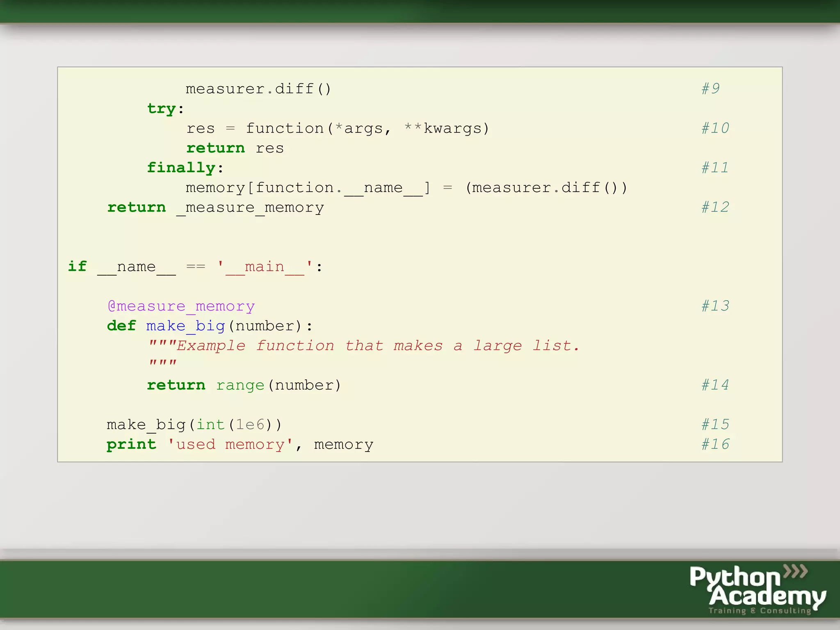Click the docstring 'Example function that makes a large list.'
This screenshot has height=630, width=840.
pyautogui.click(x=378, y=346)
